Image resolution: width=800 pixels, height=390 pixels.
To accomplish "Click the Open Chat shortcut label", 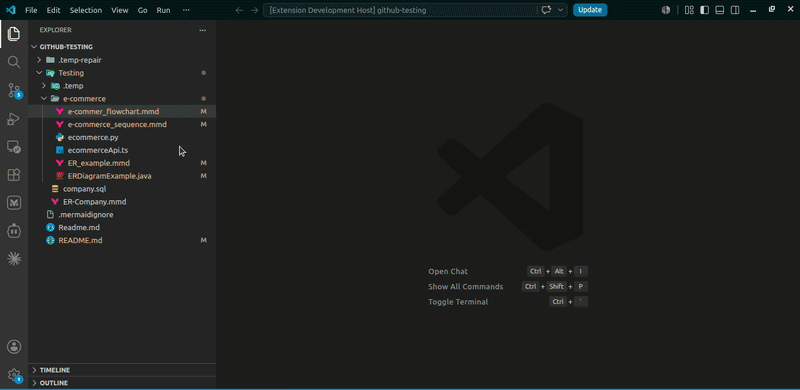I will 448,272.
